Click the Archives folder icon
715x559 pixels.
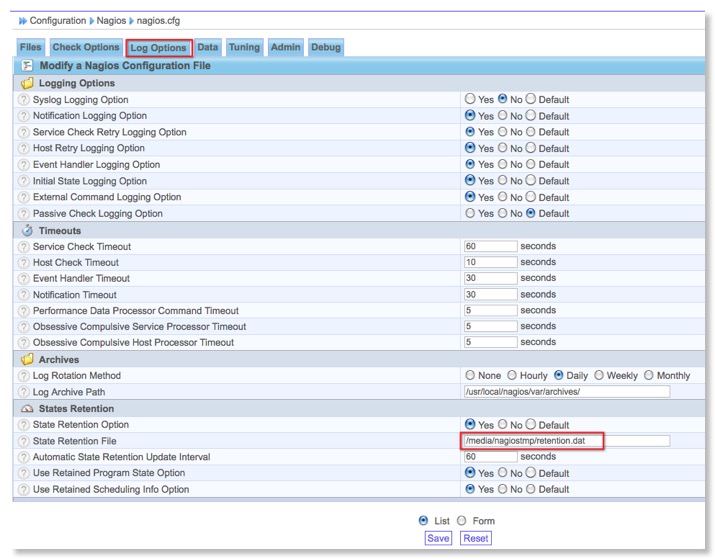(x=27, y=360)
